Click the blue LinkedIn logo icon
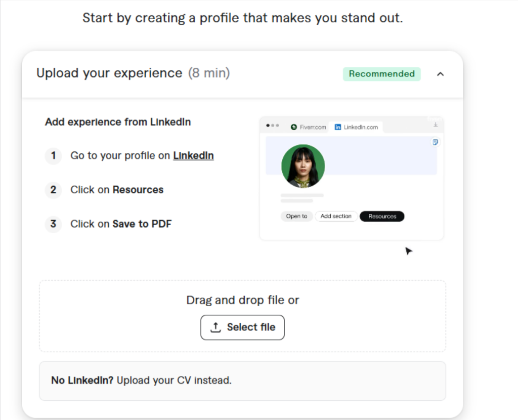This screenshot has height=420, width=518. point(337,127)
